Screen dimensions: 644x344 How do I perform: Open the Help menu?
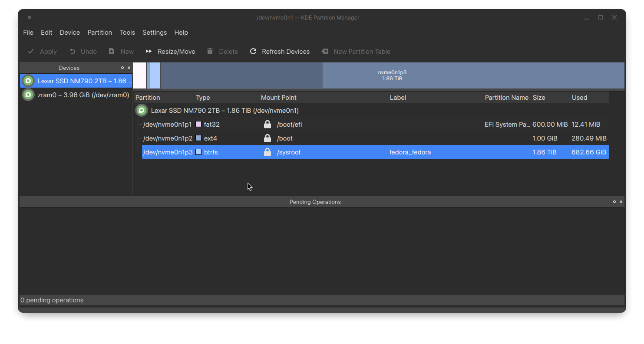[x=181, y=33]
